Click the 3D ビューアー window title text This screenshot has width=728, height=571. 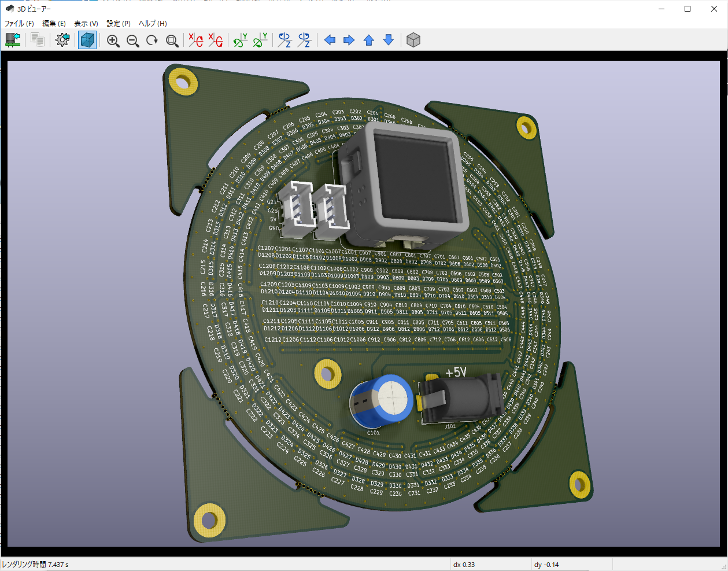(34, 9)
